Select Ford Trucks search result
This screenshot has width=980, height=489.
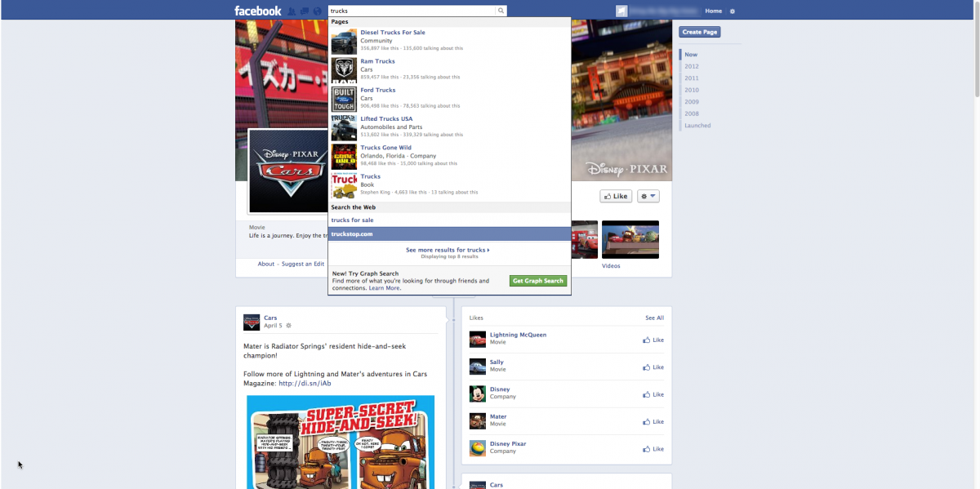click(449, 99)
